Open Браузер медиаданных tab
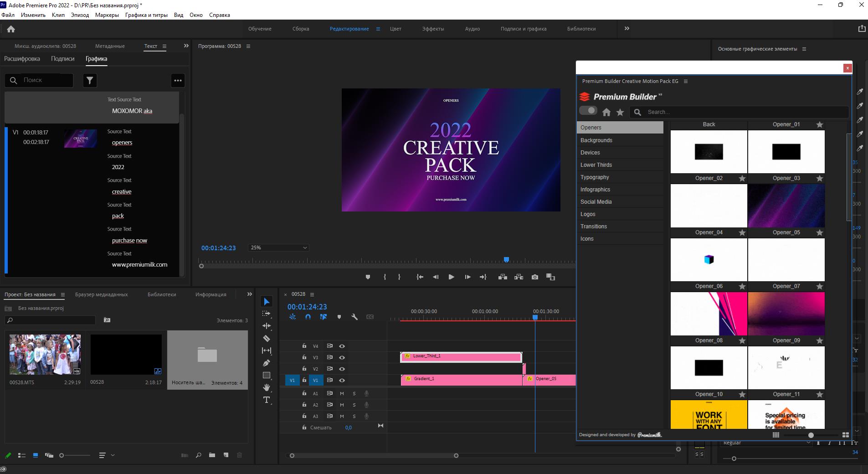This screenshot has height=474, width=868. point(101,294)
